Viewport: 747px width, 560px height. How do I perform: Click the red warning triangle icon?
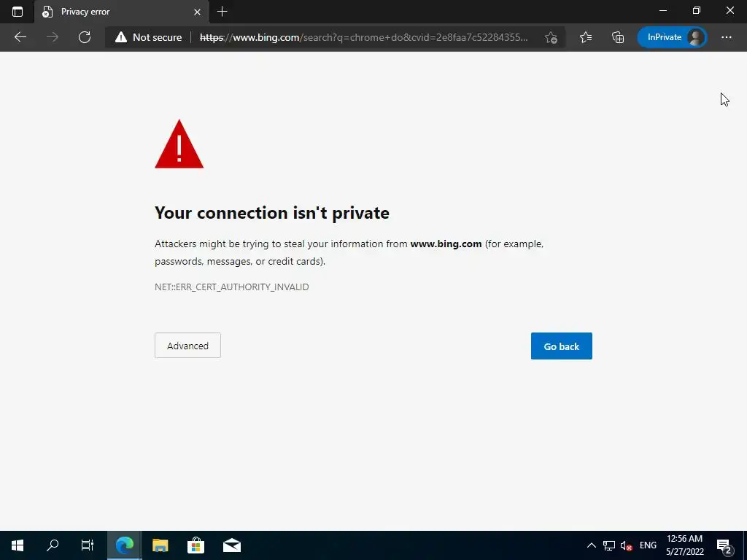(179, 144)
